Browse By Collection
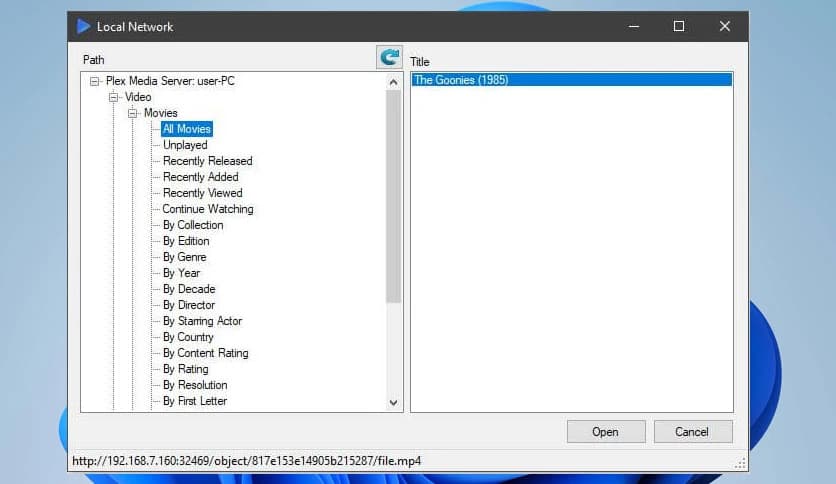 [x=193, y=225]
